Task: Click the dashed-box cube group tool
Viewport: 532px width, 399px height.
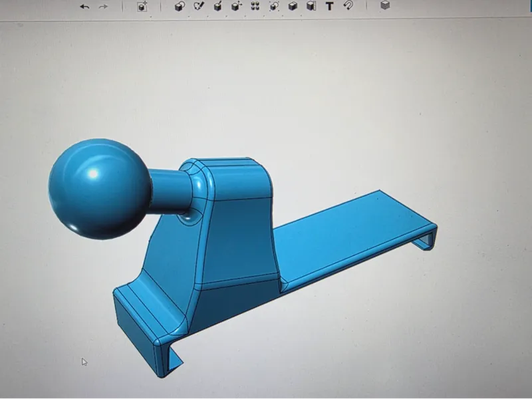Action: click(274, 6)
